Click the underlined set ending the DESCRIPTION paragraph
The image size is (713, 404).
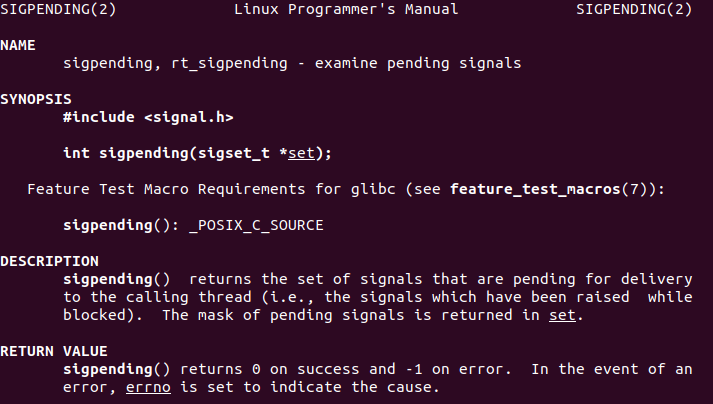(562, 316)
